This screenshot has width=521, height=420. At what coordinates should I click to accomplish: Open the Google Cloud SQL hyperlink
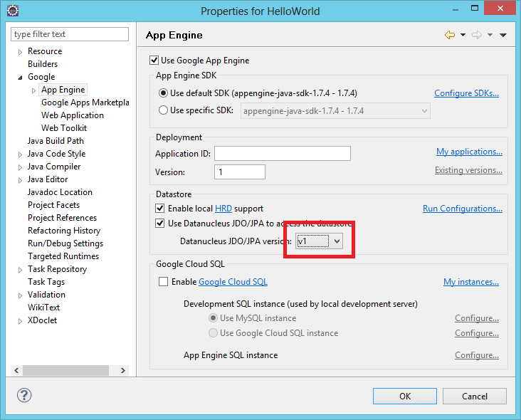(233, 282)
